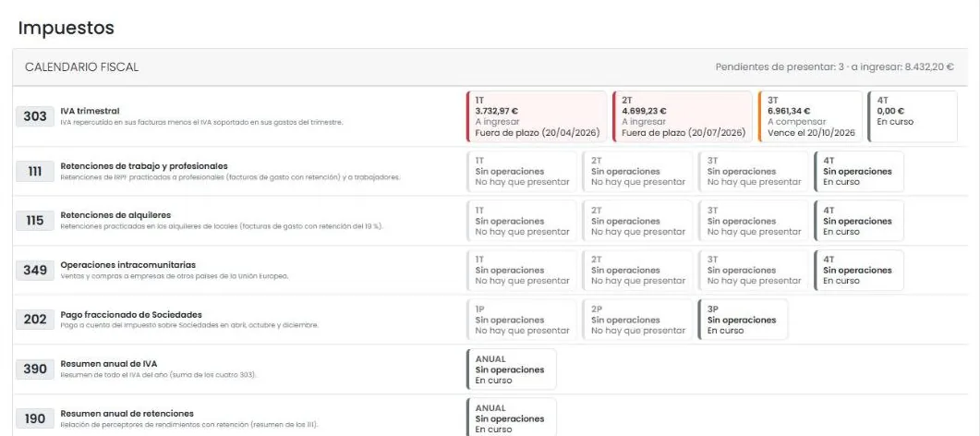Viewport: 980px width, 436px height.
Task: Choose model 349 2T card
Action: (637, 271)
